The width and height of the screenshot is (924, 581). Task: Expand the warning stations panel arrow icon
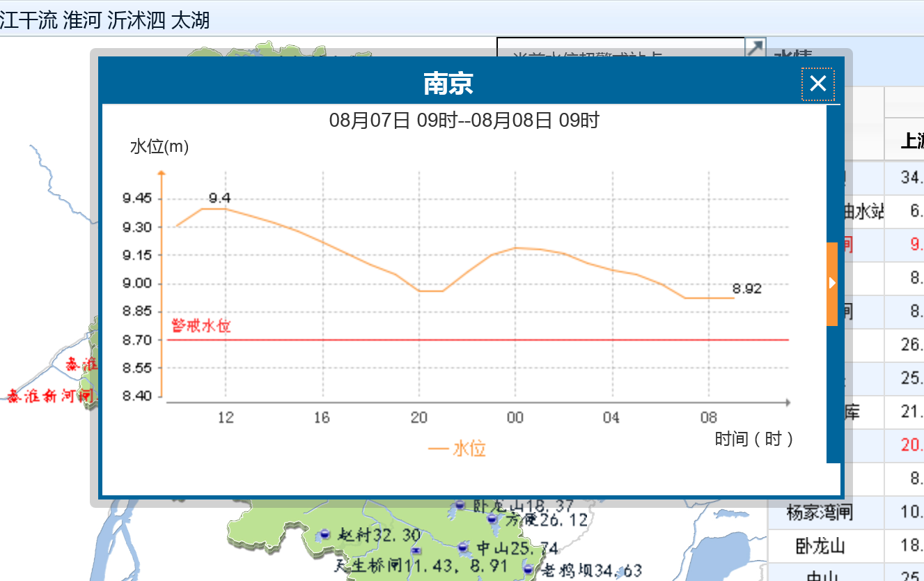(755, 48)
